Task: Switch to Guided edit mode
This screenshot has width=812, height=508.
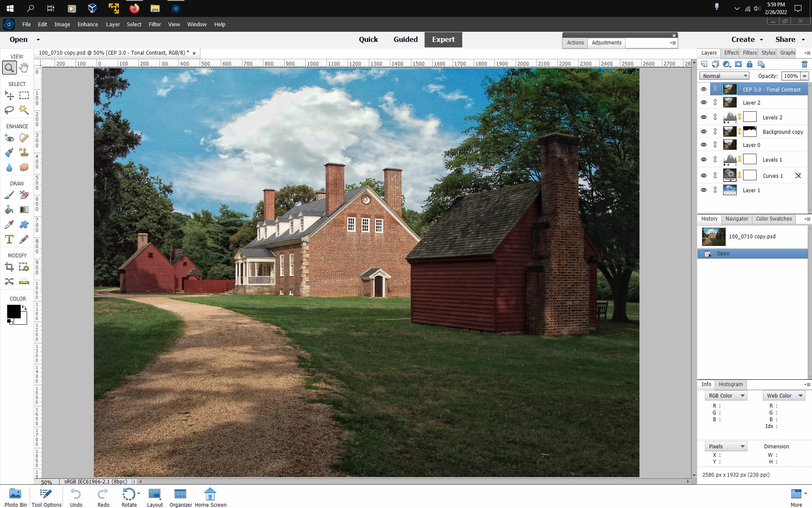Action: click(x=405, y=39)
